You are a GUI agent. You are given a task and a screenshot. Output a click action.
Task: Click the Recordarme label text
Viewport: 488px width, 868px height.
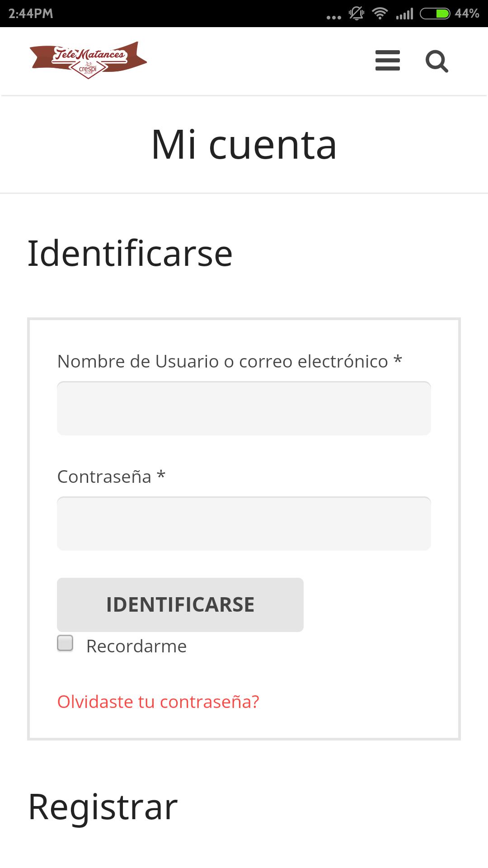(136, 646)
